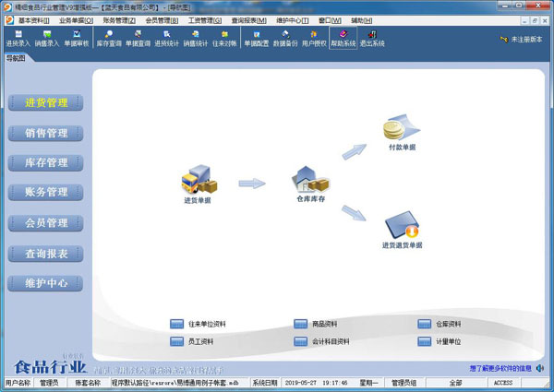Open 数据备份 in the toolbar

point(283,38)
